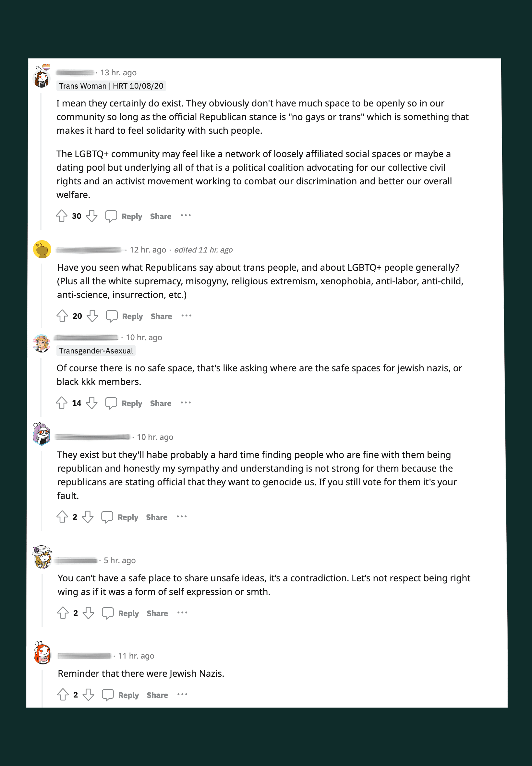
Task: Click comment bubble icon on 20-point comment
Action: [112, 316]
